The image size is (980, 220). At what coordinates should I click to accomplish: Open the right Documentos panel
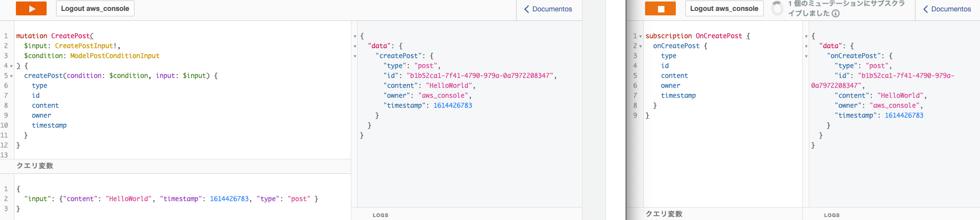(947, 9)
